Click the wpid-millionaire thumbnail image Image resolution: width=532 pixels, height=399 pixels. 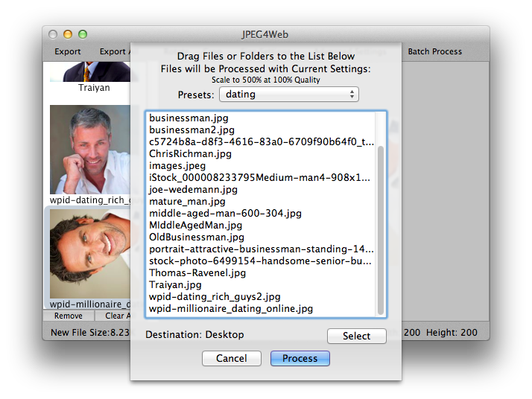click(90, 254)
